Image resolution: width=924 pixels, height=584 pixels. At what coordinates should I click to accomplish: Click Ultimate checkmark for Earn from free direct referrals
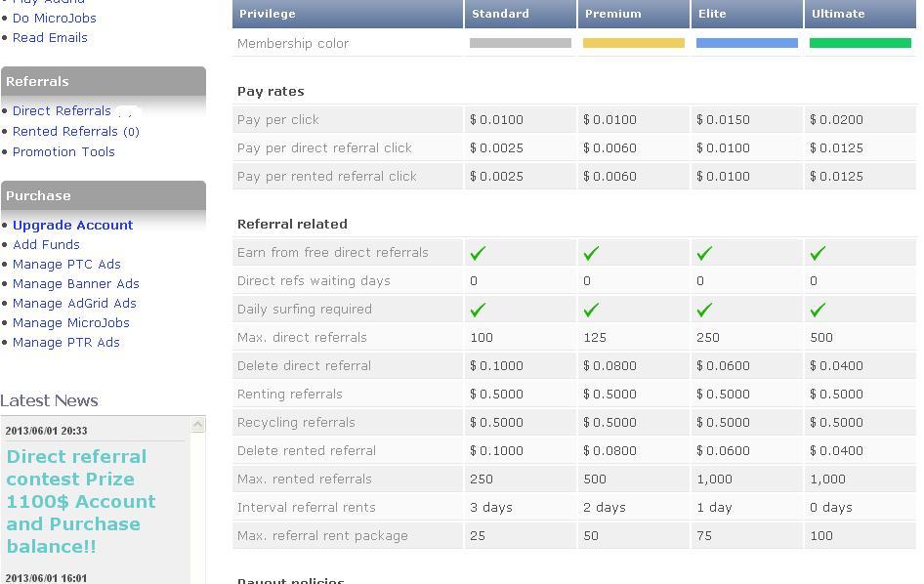pos(818,253)
